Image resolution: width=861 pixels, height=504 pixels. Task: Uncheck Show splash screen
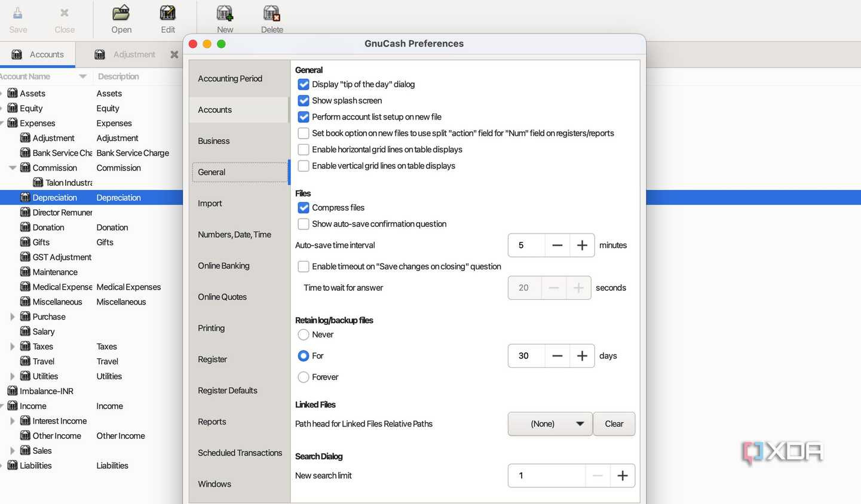(304, 100)
